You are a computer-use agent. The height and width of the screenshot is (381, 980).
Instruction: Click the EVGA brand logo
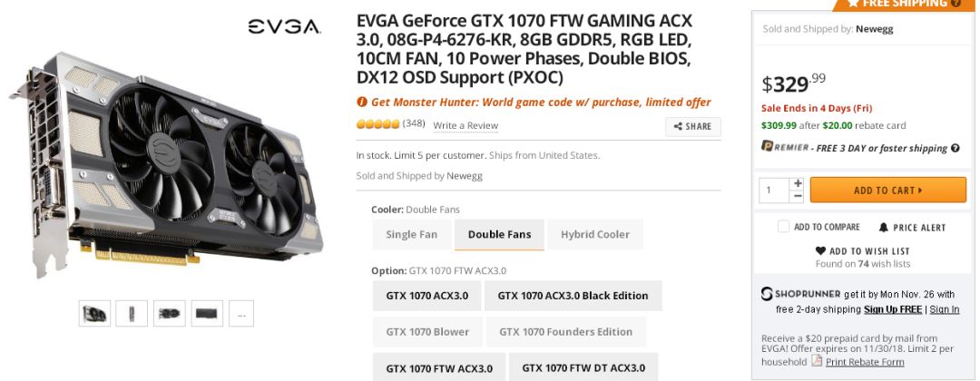click(x=284, y=27)
